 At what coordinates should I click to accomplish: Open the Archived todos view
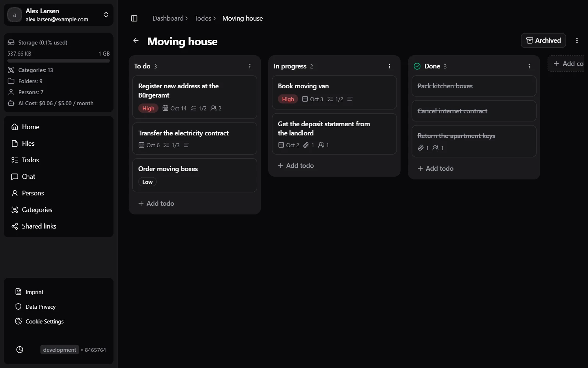click(543, 40)
